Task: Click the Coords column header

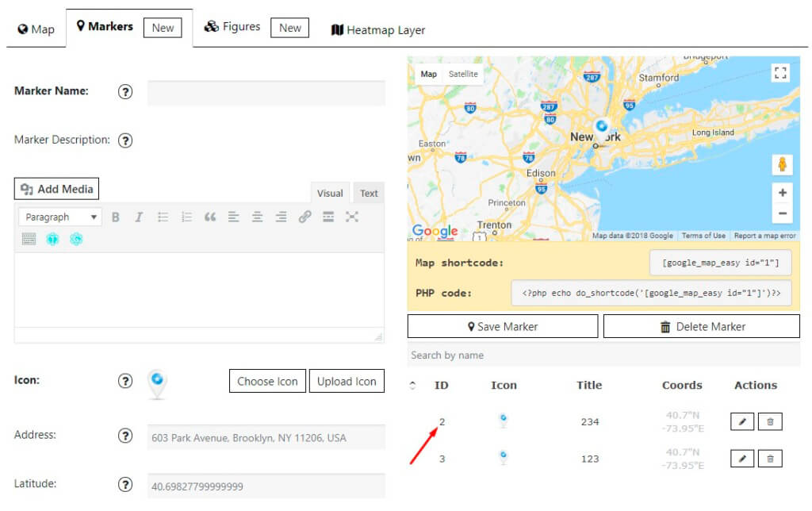Action: tap(682, 385)
